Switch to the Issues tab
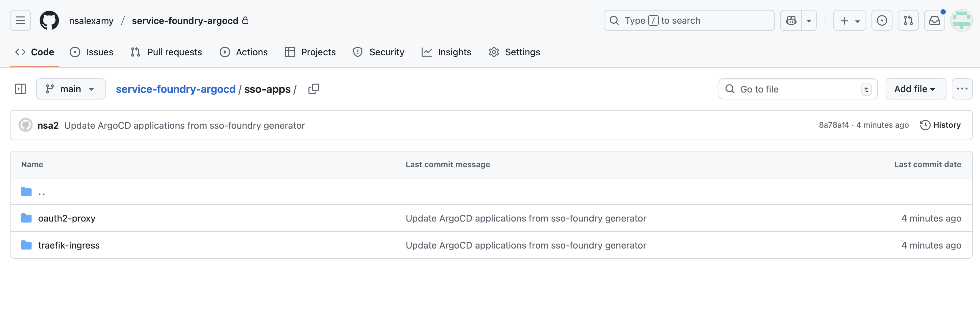Viewport: 980px width, 318px height. tap(92, 52)
